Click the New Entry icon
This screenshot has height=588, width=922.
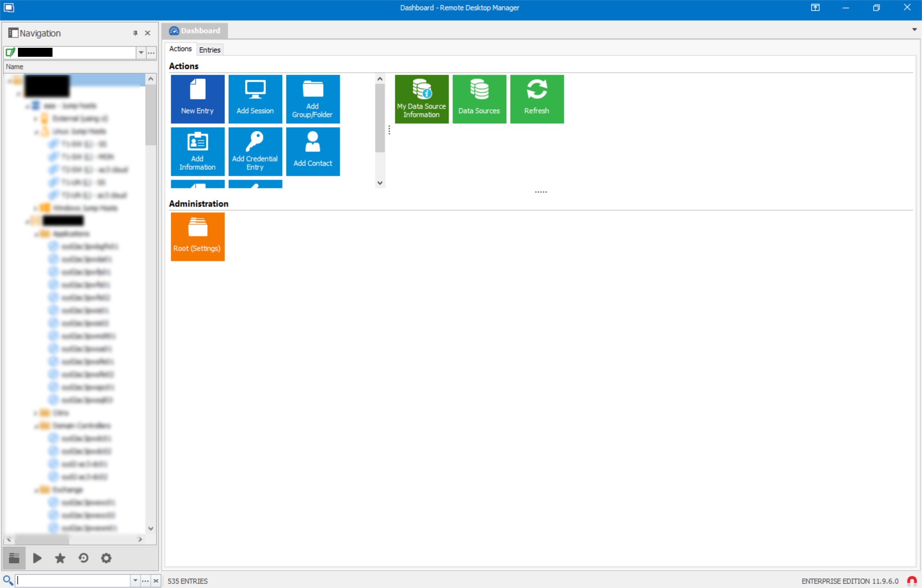pos(198,97)
